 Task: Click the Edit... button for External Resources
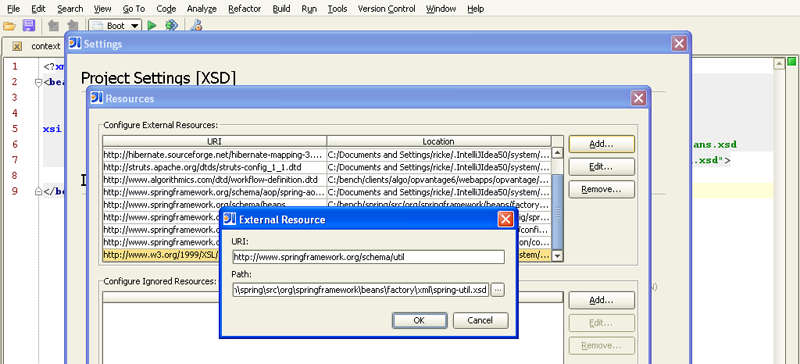[602, 167]
